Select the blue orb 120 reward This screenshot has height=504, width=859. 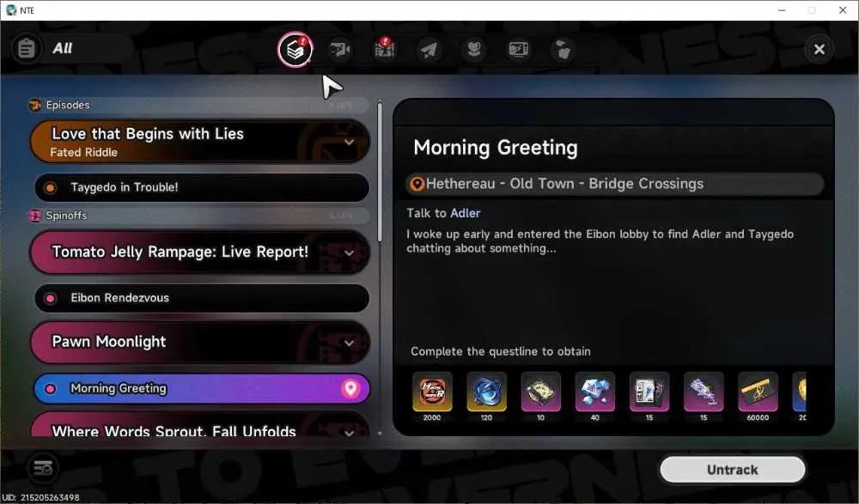486,392
